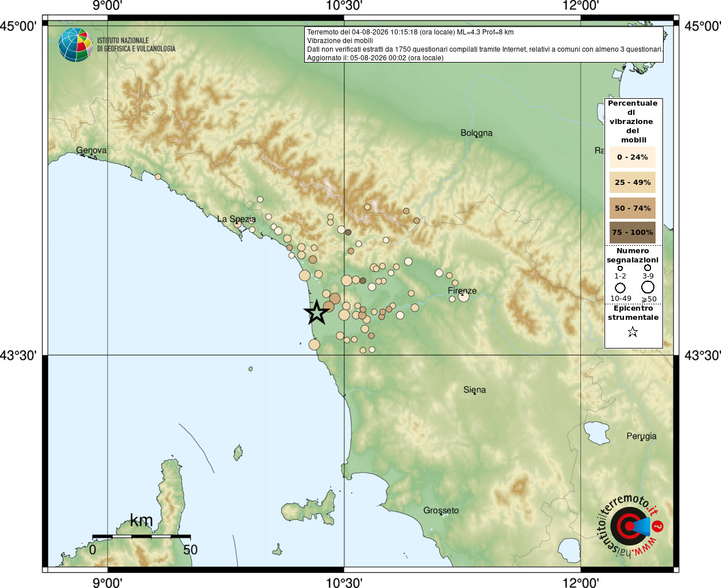Click the epicenter star on the map
Image resolution: width=721 pixels, height=588 pixels.
pyautogui.click(x=316, y=312)
